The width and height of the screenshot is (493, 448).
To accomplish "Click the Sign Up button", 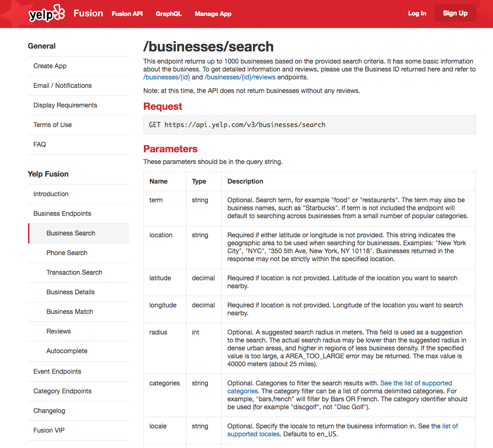I will click(455, 13).
